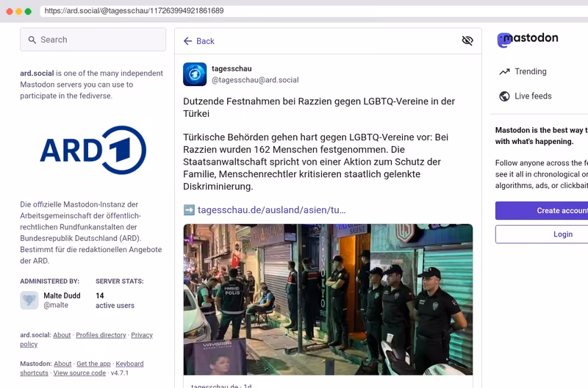Open the tagesschau.de/ausland article link
This screenshot has height=388, width=588.
coord(271,210)
